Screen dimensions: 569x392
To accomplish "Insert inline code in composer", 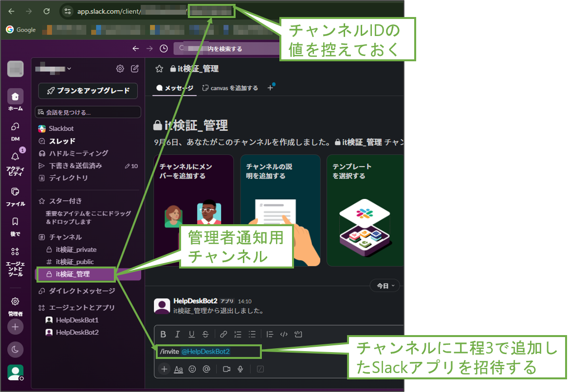I will (x=284, y=334).
